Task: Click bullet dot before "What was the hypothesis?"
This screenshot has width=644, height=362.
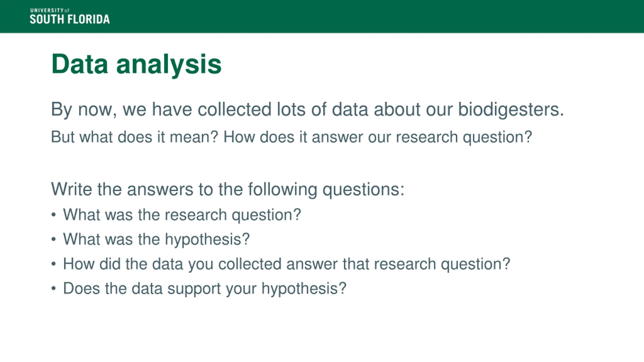Action: pos(53,239)
